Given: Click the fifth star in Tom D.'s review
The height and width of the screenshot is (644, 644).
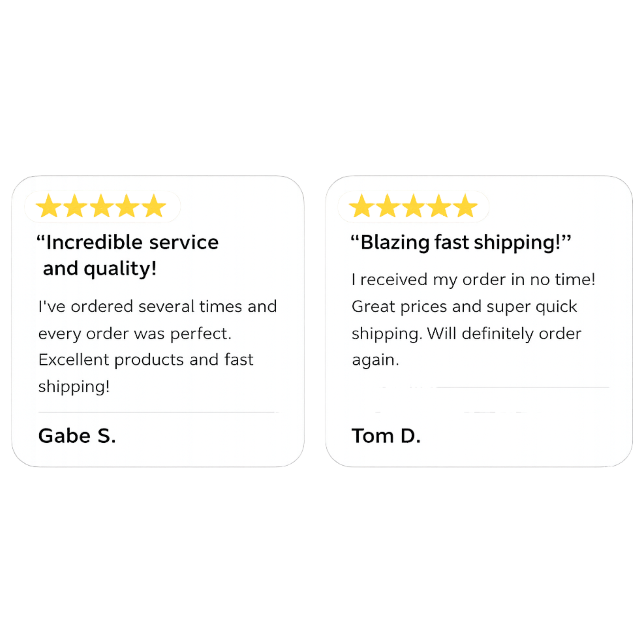Looking at the screenshot, I should pos(465,207).
